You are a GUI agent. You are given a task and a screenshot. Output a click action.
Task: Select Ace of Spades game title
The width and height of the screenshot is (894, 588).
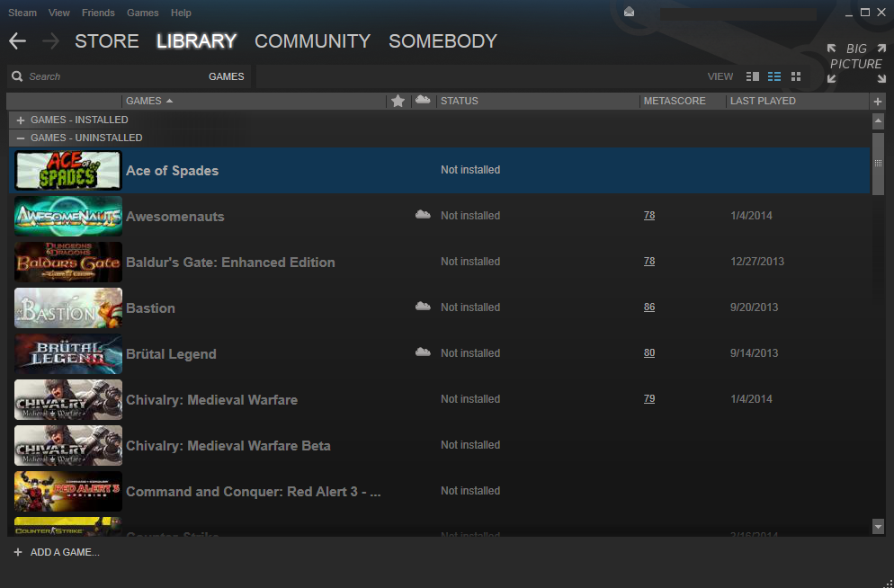[172, 171]
